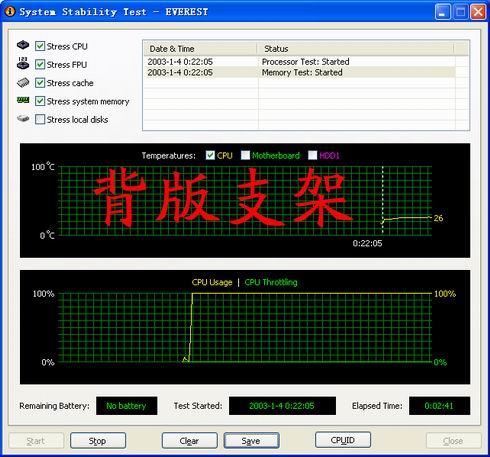Hide the CPU temperature graph line
This screenshot has width=490, height=457.
pyautogui.click(x=210, y=155)
